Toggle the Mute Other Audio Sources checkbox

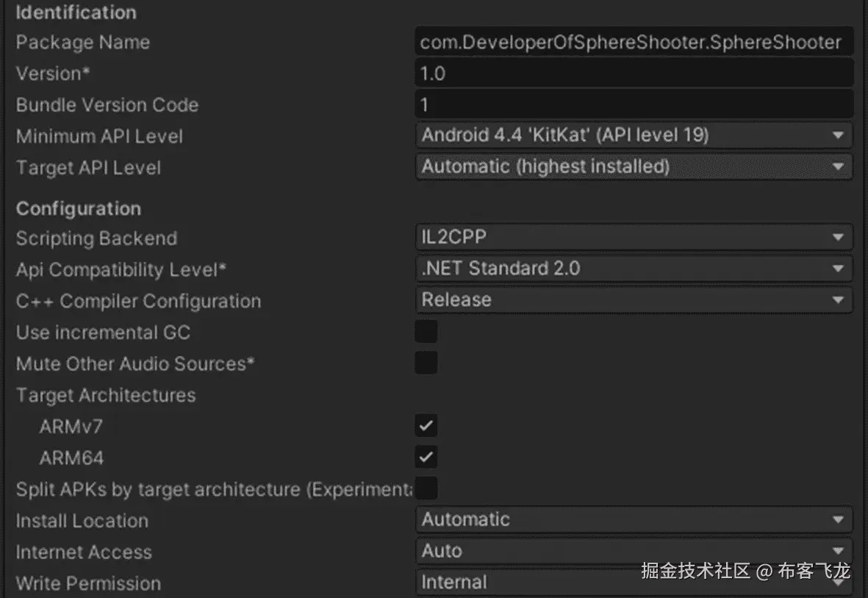coord(426,363)
